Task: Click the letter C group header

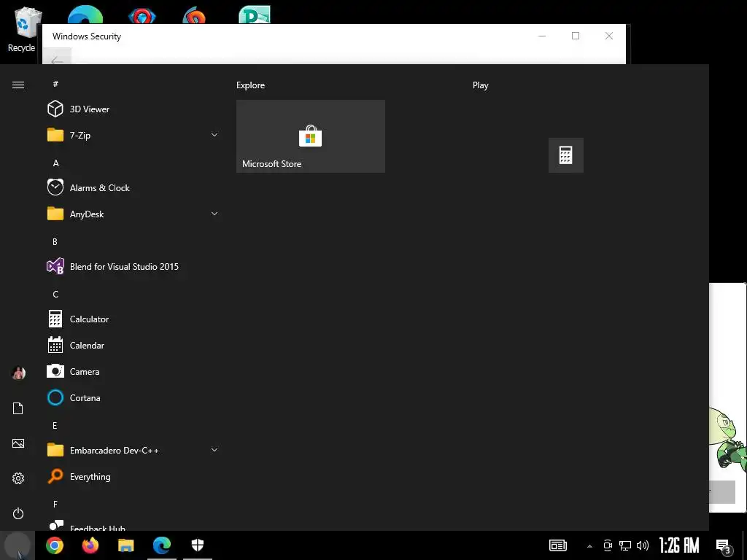Action: (x=55, y=294)
